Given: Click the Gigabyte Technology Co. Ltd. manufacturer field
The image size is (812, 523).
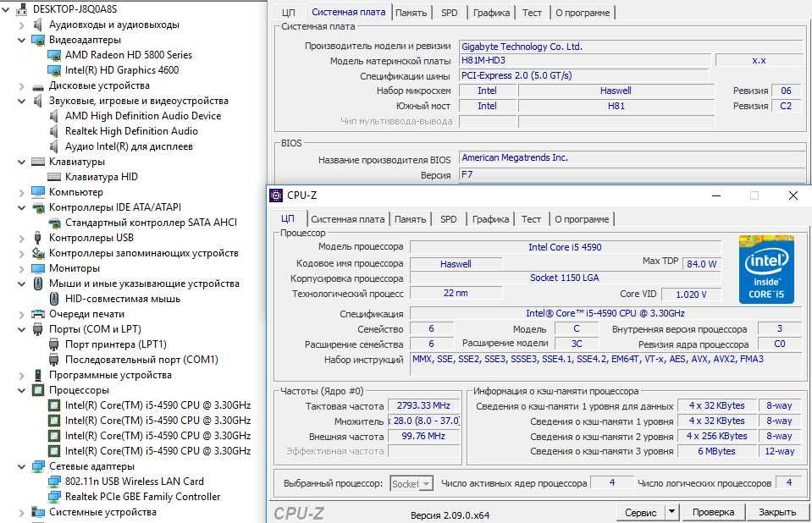Looking at the screenshot, I should (632, 47).
